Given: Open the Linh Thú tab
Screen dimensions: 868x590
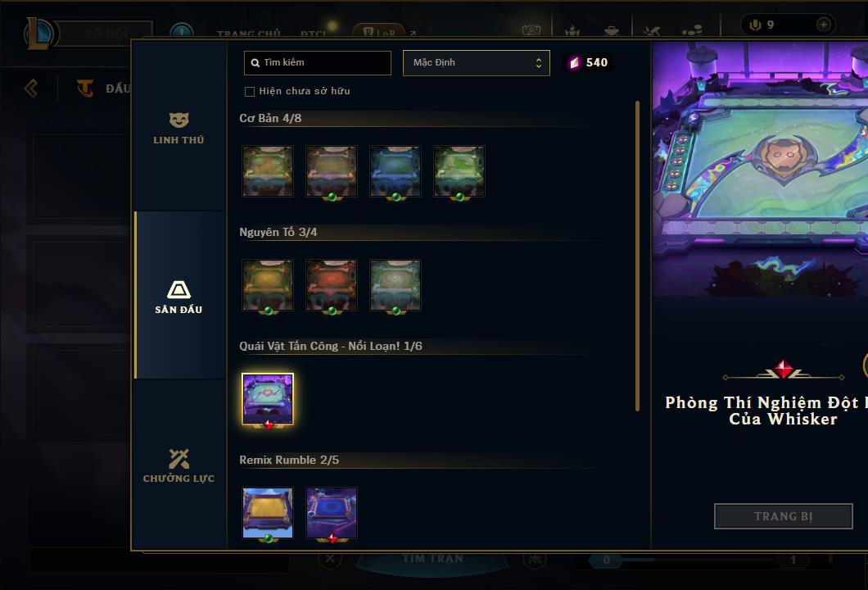Looking at the screenshot, I should point(179,129).
